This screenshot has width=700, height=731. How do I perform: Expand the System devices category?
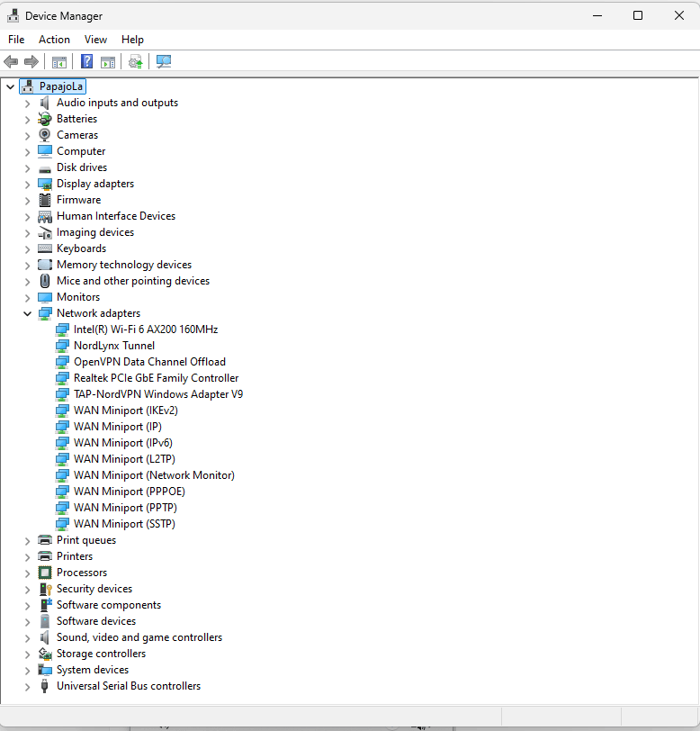[x=28, y=671]
